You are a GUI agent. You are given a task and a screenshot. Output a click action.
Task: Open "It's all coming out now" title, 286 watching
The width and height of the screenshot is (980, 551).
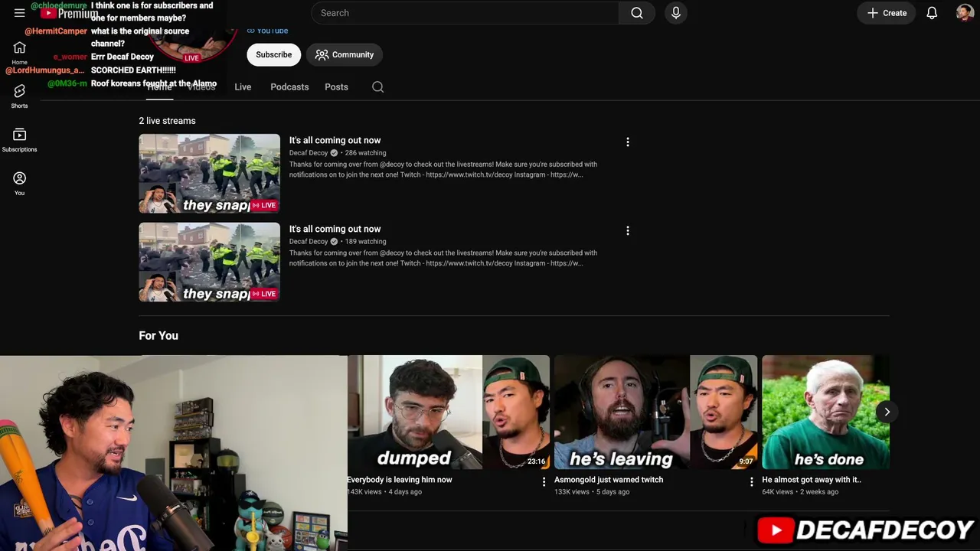click(x=335, y=141)
